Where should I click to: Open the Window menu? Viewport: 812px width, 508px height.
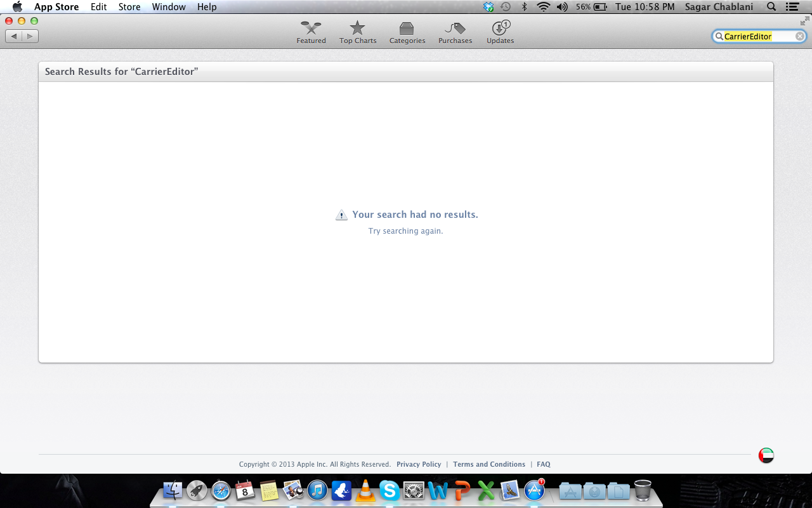coord(169,7)
